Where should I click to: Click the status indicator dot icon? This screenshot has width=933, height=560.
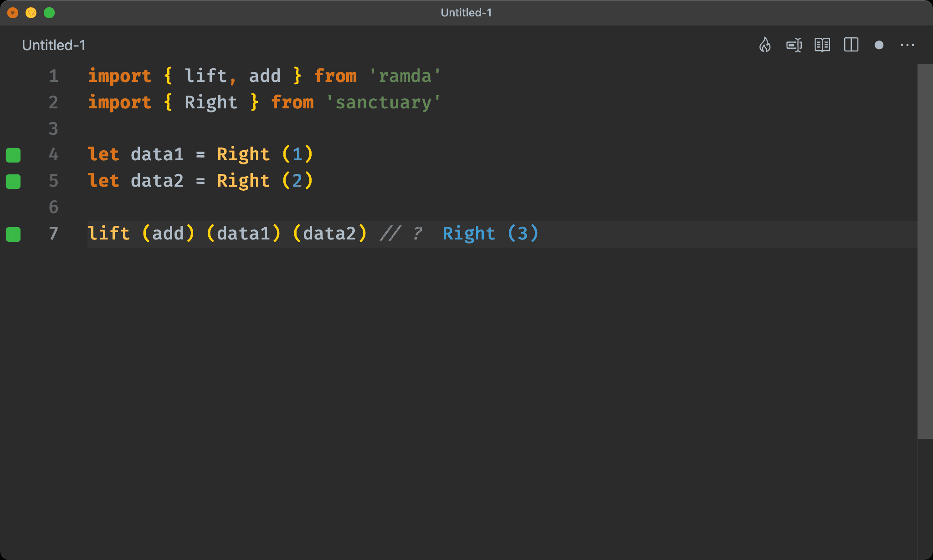(x=880, y=45)
